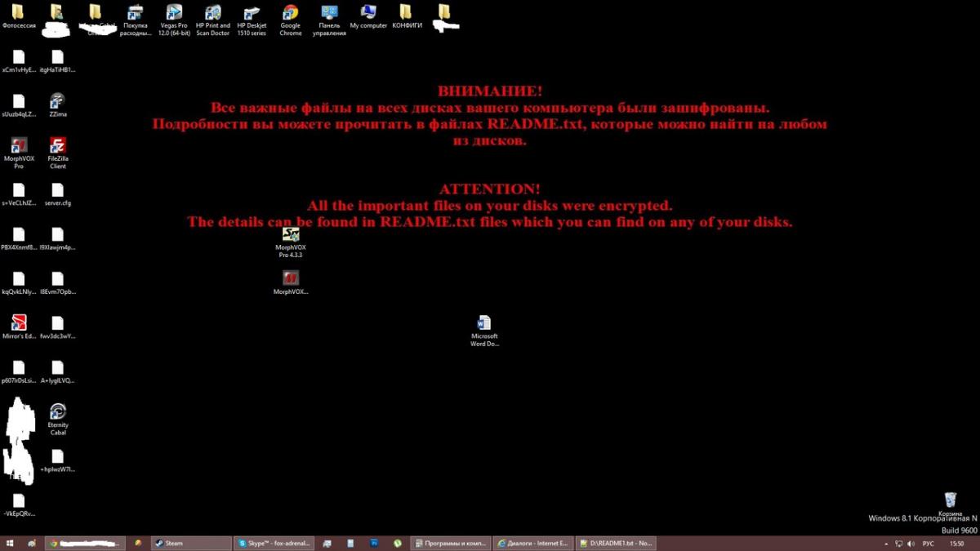The width and height of the screenshot is (980, 551).
Task: Open the D:\README1.txt Notepad taskbar button
Action: coord(615,543)
